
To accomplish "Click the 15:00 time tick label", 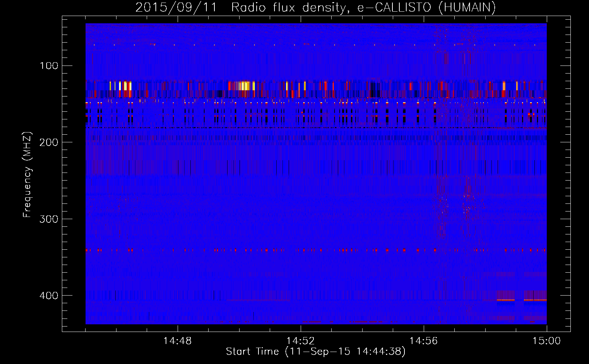I will point(547,341).
